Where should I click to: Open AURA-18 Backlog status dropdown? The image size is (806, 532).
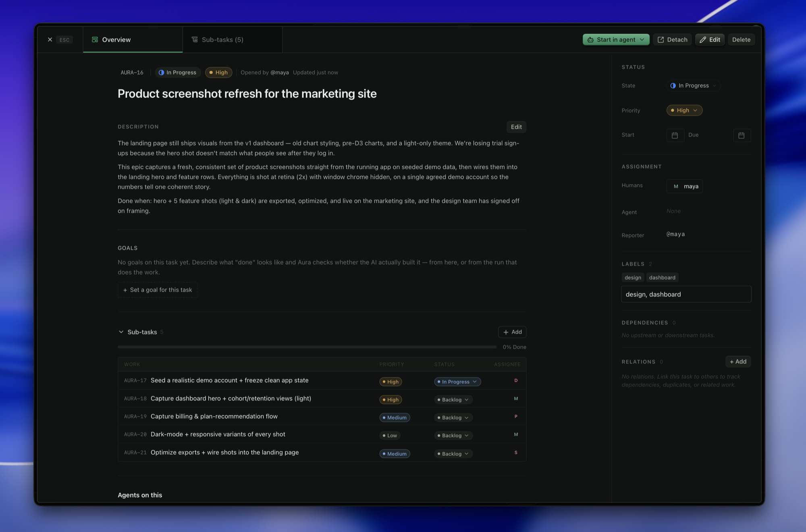(453, 400)
